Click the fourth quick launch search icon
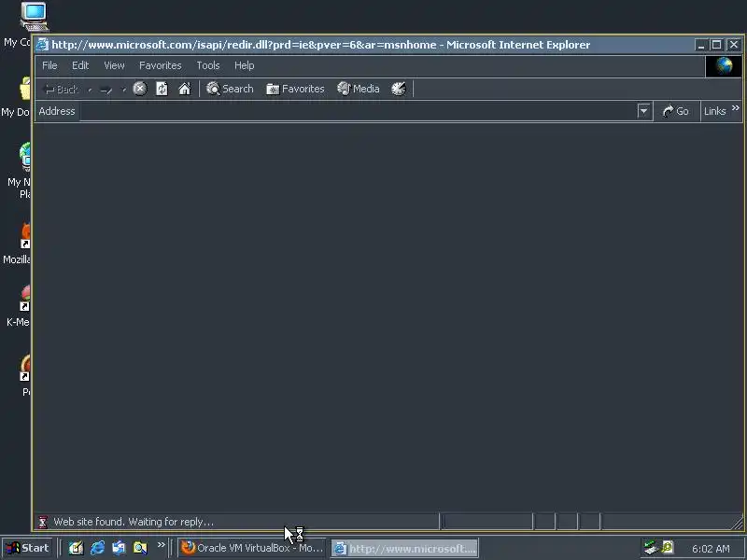Image resolution: width=747 pixels, height=560 pixels. [x=140, y=548]
